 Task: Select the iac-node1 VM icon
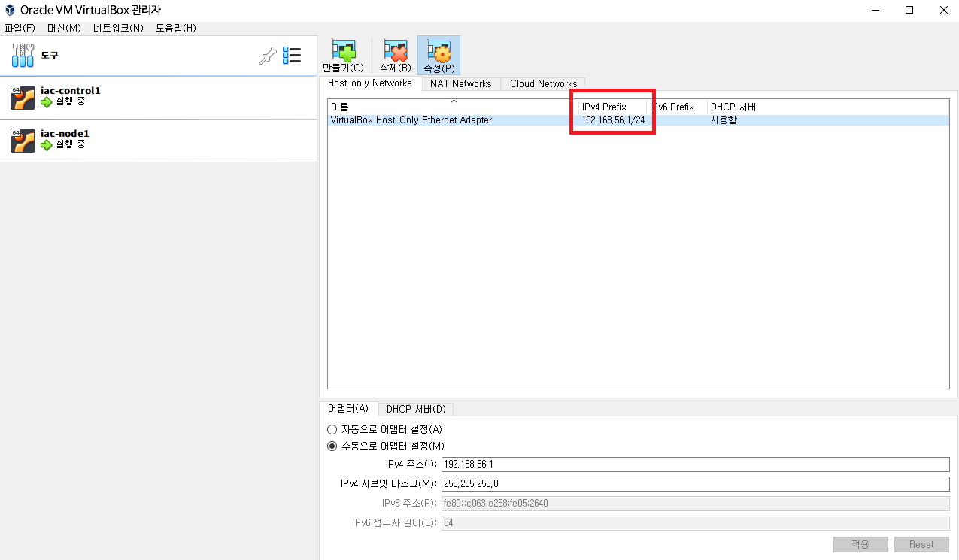(x=23, y=141)
